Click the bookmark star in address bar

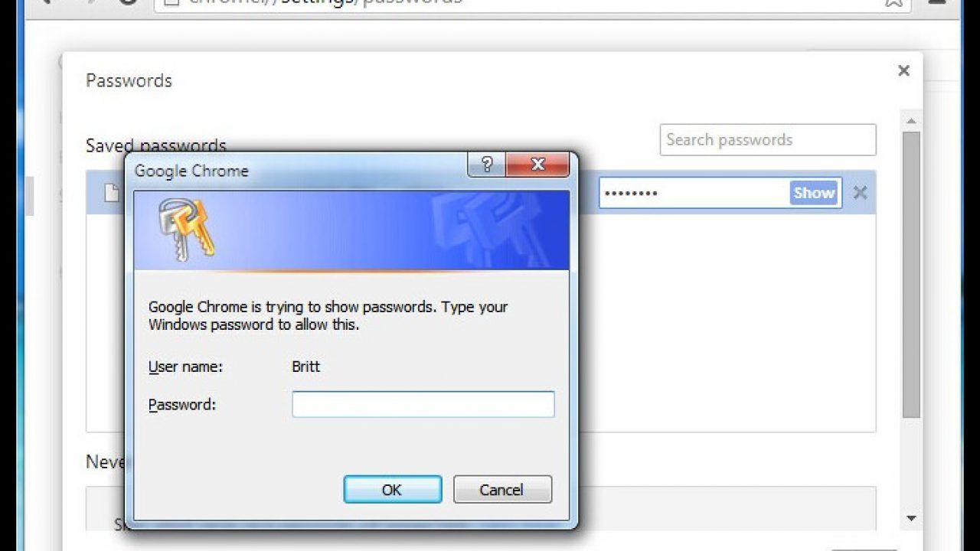tap(893, 2)
